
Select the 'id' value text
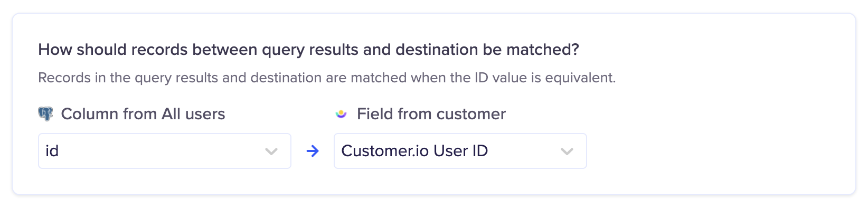[52, 151]
